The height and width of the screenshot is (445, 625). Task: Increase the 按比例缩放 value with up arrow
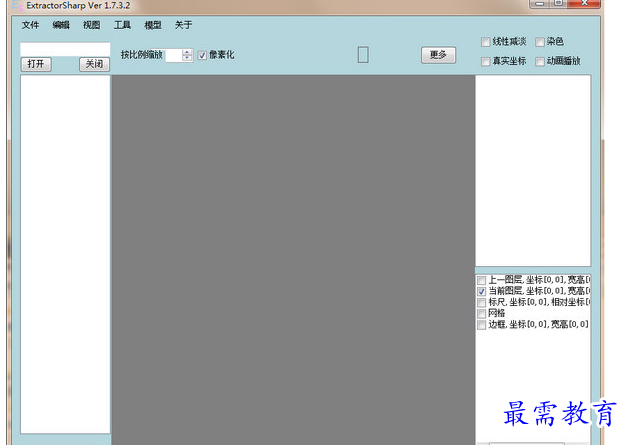point(187,52)
